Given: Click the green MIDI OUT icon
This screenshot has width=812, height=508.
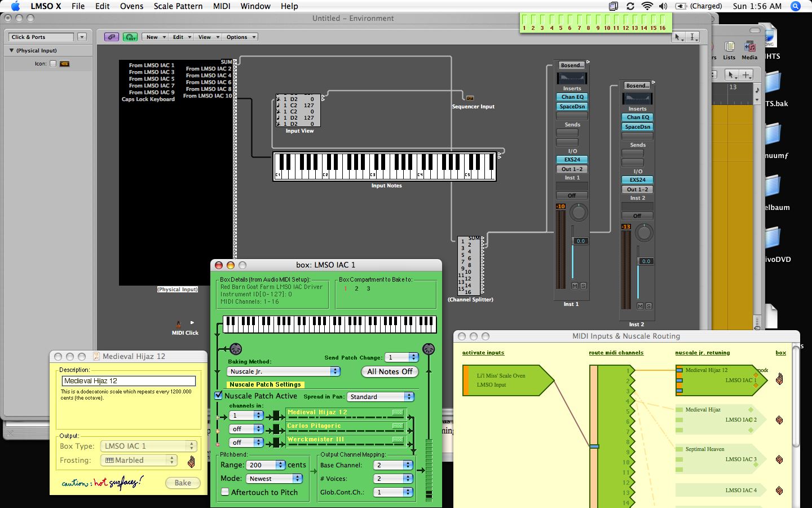Looking at the screenshot, I should click(x=130, y=37).
